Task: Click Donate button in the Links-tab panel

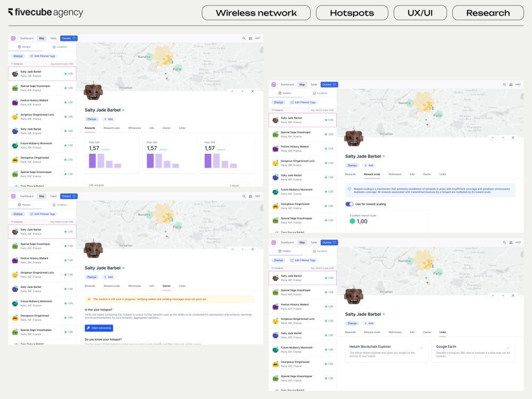Action: pyautogui.click(x=329, y=242)
